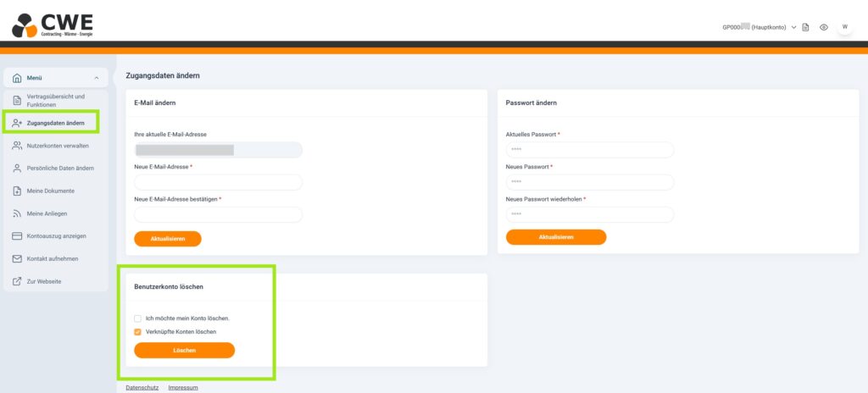This screenshot has width=868, height=393.
Task: Select Zugangsdaten ändern in sidebar
Action: 55,124
